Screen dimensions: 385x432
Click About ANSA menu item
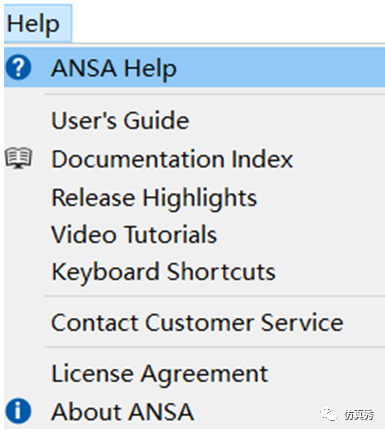coord(194,411)
